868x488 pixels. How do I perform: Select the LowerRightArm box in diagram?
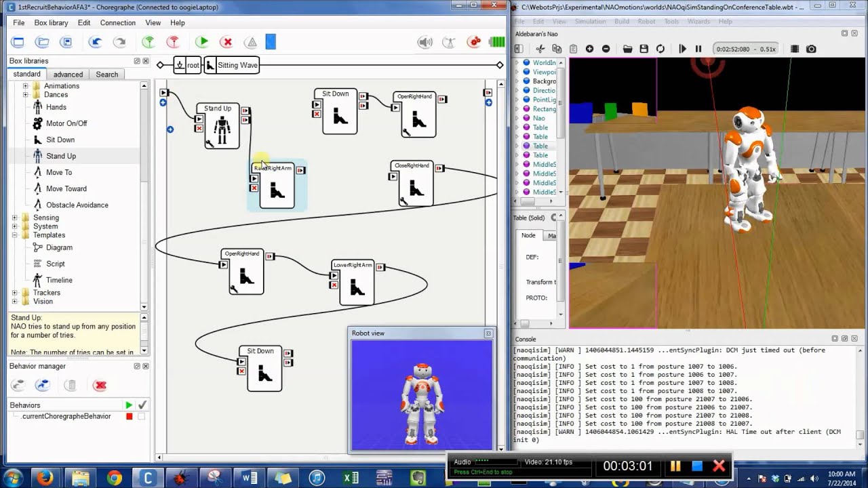[x=357, y=283]
